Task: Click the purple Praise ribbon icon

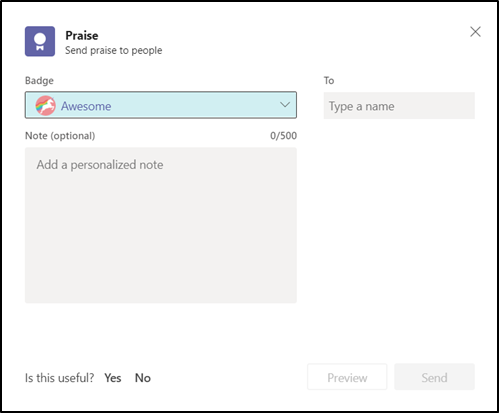Action: pos(40,41)
